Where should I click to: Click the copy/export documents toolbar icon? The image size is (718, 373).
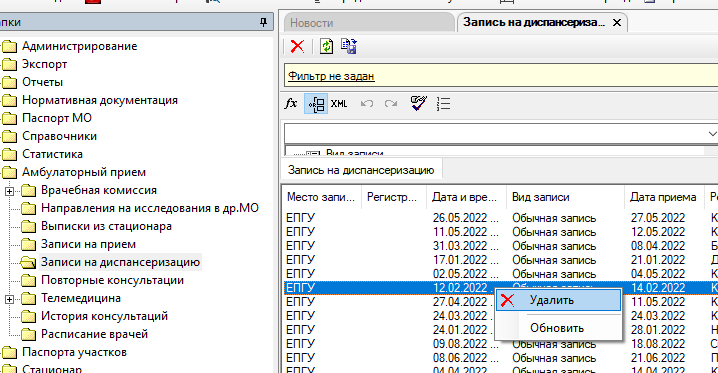[349, 46]
